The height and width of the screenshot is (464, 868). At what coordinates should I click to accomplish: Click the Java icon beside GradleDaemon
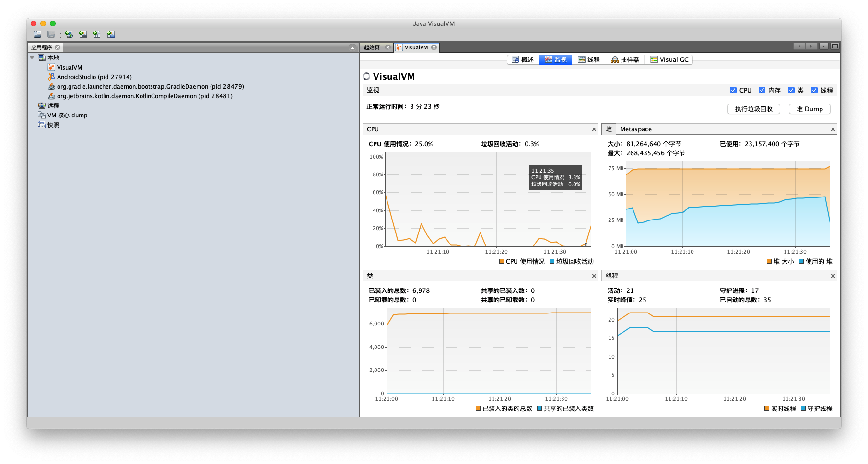point(51,86)
